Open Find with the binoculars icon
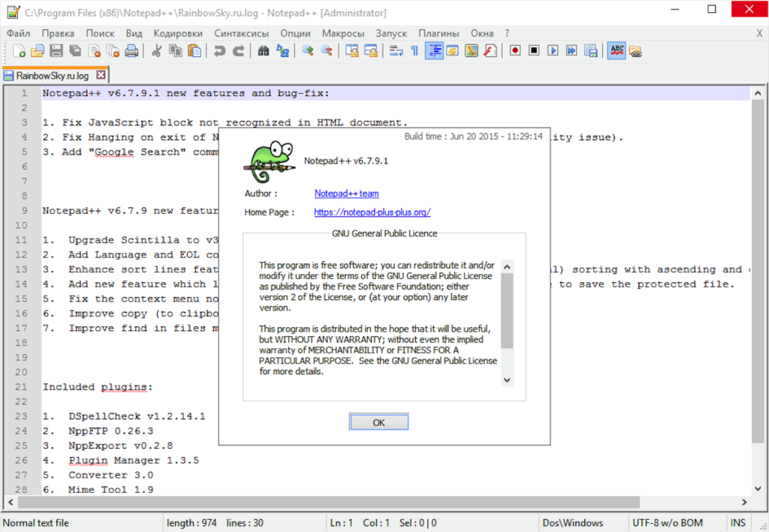This screenshot has width=769, height=532. coord(264,51)
